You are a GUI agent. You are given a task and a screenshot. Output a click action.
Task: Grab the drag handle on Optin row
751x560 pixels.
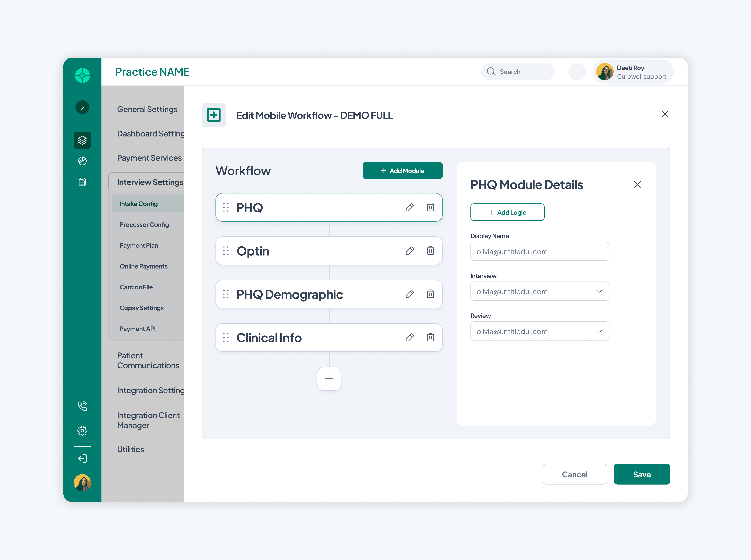226,251
